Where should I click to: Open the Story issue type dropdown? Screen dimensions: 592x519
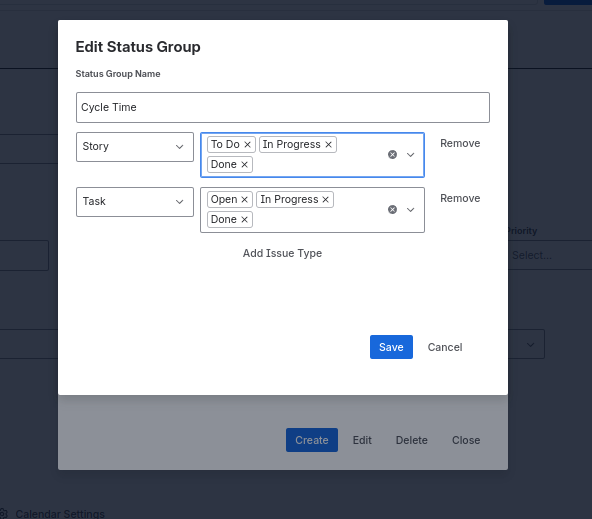(x=135, y=147)
